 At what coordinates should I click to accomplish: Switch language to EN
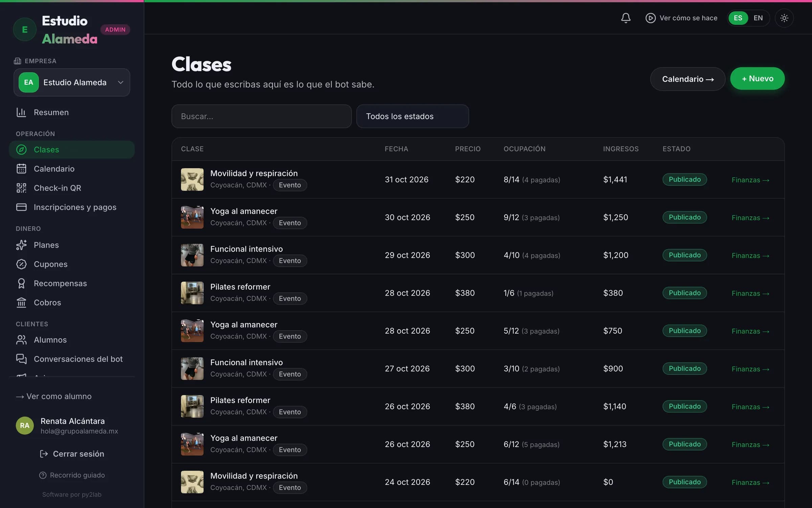[758, 18]
